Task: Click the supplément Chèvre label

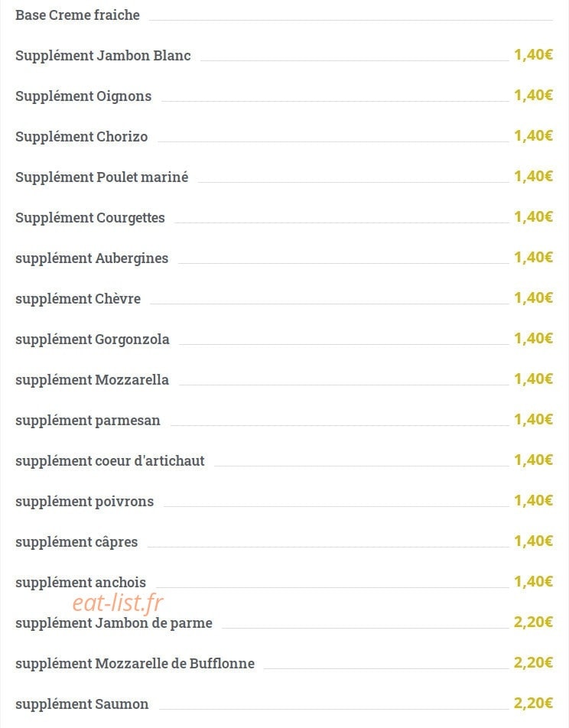Action: coord(78,298)
